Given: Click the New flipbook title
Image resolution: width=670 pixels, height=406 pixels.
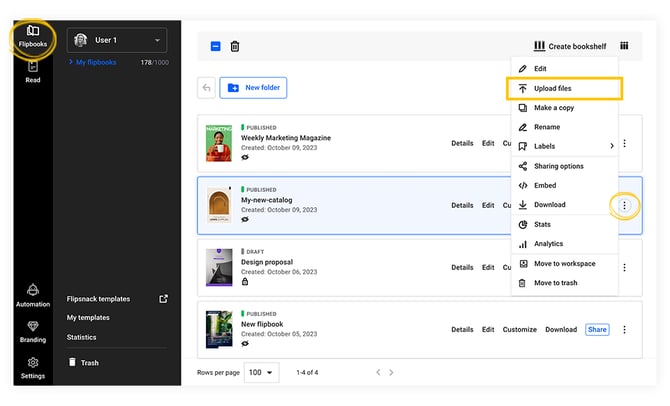Looking at the screenshot, I should tap(262, 324).
